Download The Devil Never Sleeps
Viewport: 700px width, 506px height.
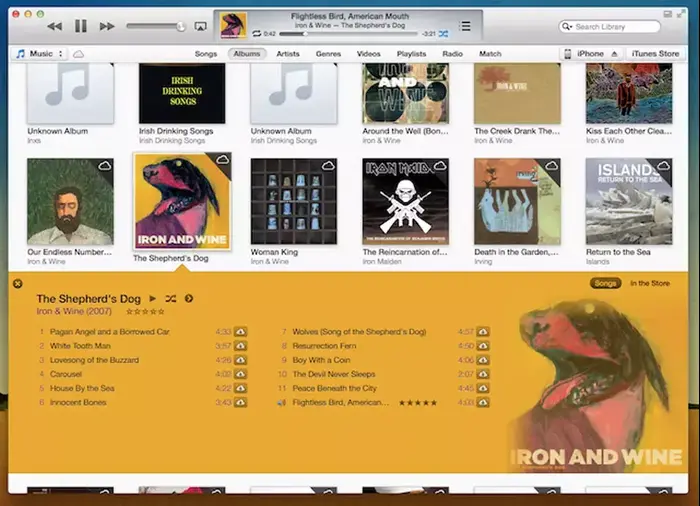coord(483,374)
